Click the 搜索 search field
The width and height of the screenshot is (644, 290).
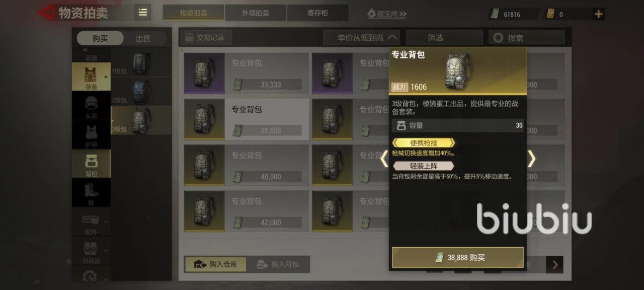pos(527,38)
